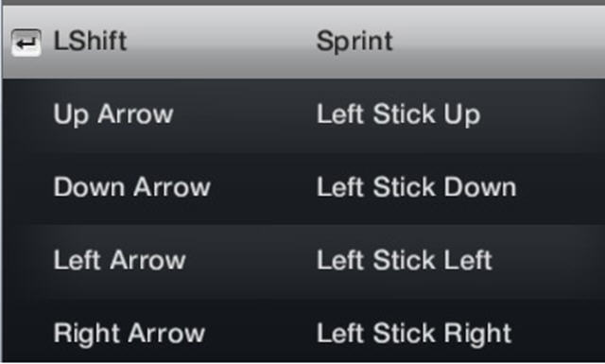Select the Right Arrow key entry
This screenshot has width=605, height=364.
pyautogui.click(x=130, y=333)
